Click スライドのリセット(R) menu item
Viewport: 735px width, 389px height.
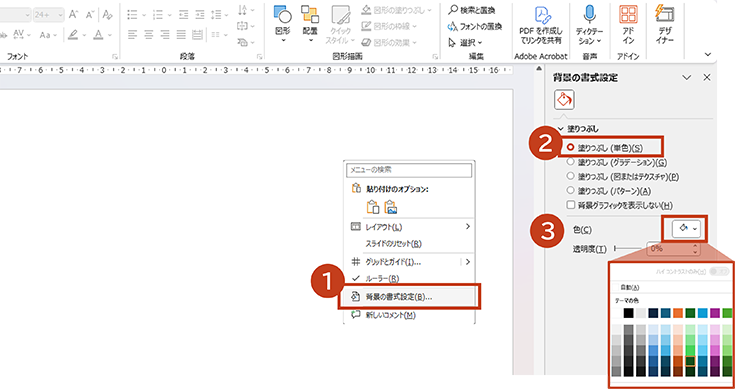point(410,244)
